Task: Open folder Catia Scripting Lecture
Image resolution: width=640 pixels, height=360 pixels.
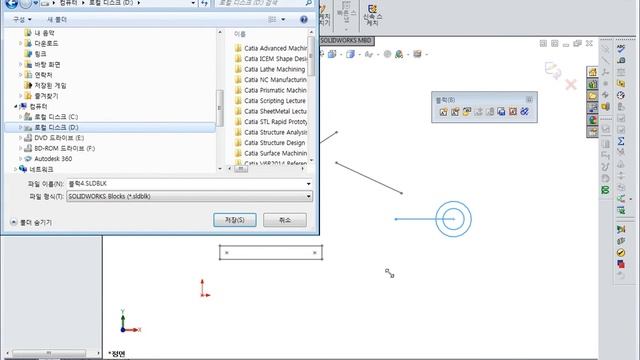Action: click(x=271, y=101)
